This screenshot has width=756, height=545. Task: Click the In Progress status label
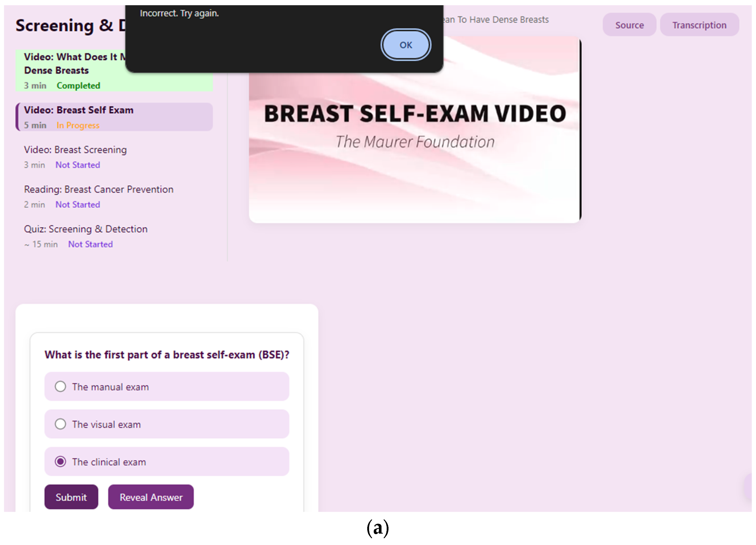(78, 125)
